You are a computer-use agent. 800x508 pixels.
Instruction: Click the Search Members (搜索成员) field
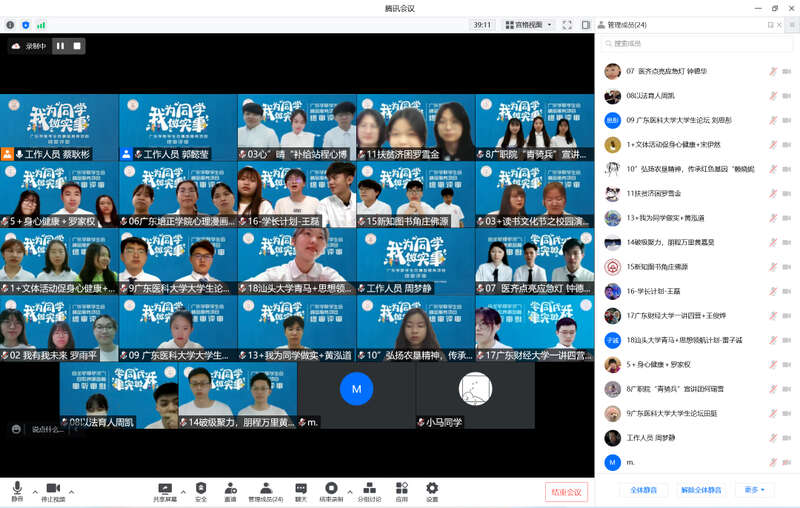click(x=695, y=44)
